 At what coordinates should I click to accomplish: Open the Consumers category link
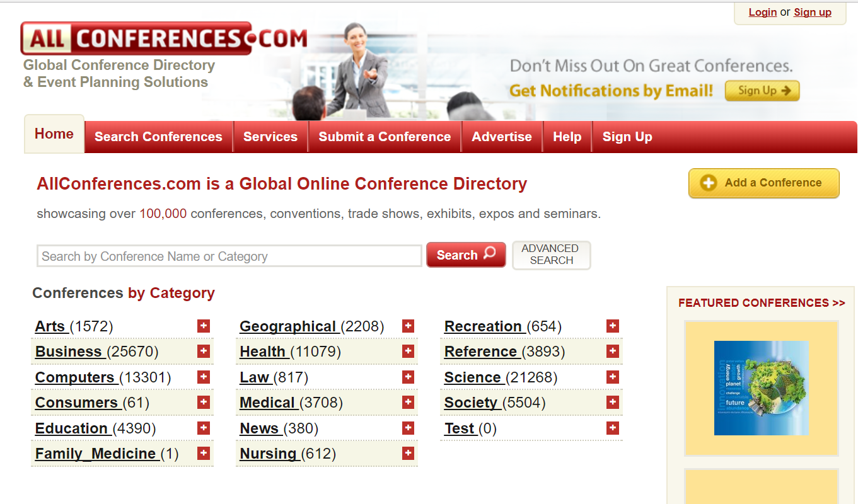point(77,403)
